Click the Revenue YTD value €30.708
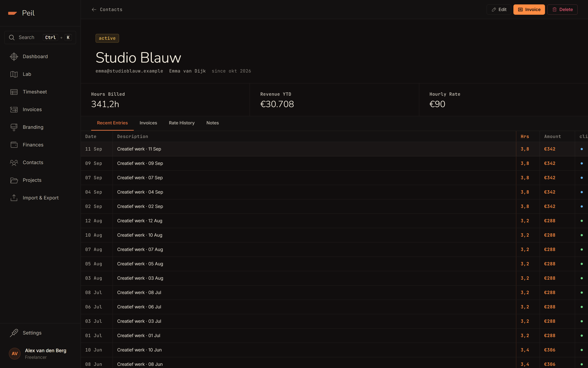 pyautogui.click(x=277, y=104)
